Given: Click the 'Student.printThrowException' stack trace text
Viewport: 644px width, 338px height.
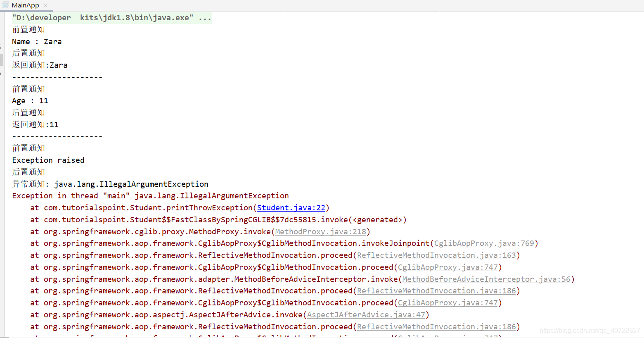Looking at the screenshot, I should click(191, 208).
